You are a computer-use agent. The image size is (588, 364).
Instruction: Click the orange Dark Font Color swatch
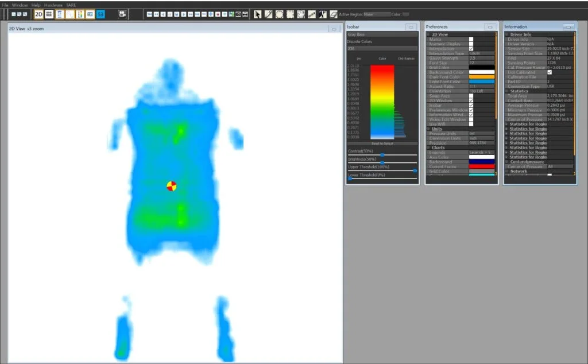[x=481, y=77]
